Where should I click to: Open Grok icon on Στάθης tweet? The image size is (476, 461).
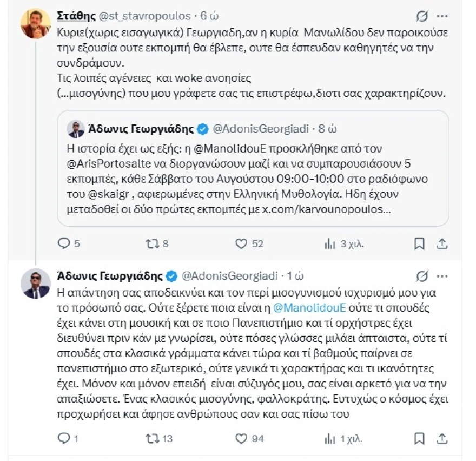[422, 16]
